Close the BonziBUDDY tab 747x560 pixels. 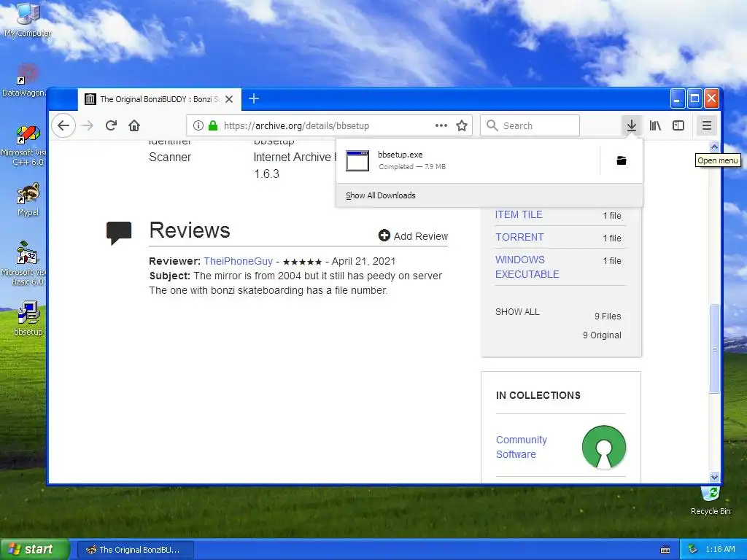[x=229, y=99]
